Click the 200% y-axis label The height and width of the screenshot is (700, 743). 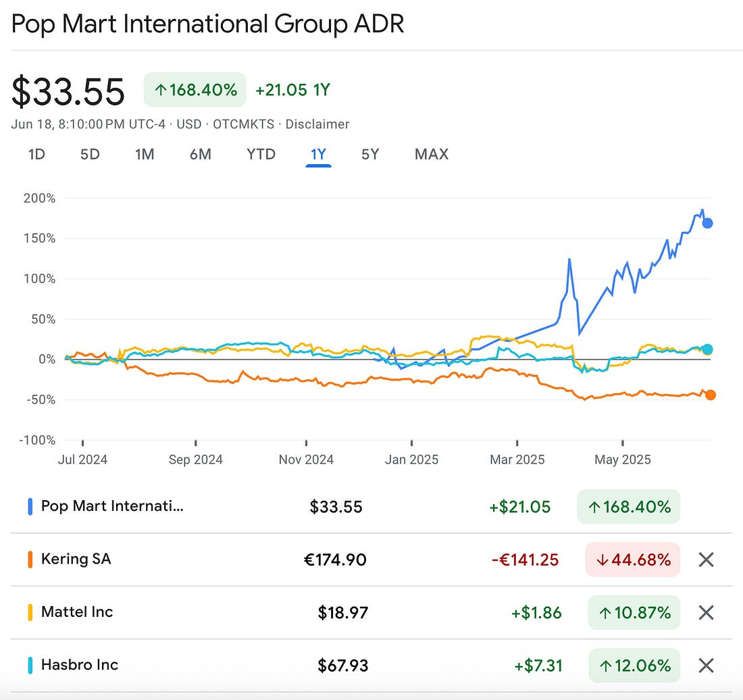[39, 198]
